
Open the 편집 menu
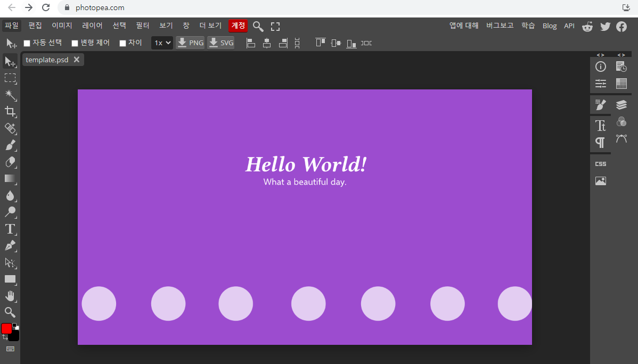[35, 26]
